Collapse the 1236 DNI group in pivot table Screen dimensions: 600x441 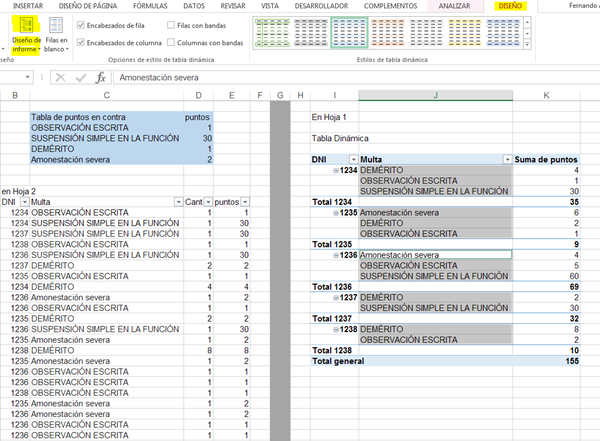click(336, 255)
